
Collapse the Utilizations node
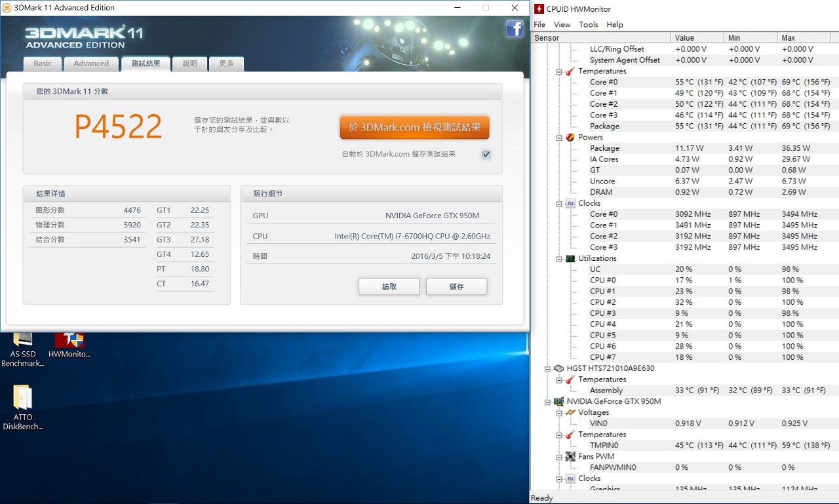(560, 259)
